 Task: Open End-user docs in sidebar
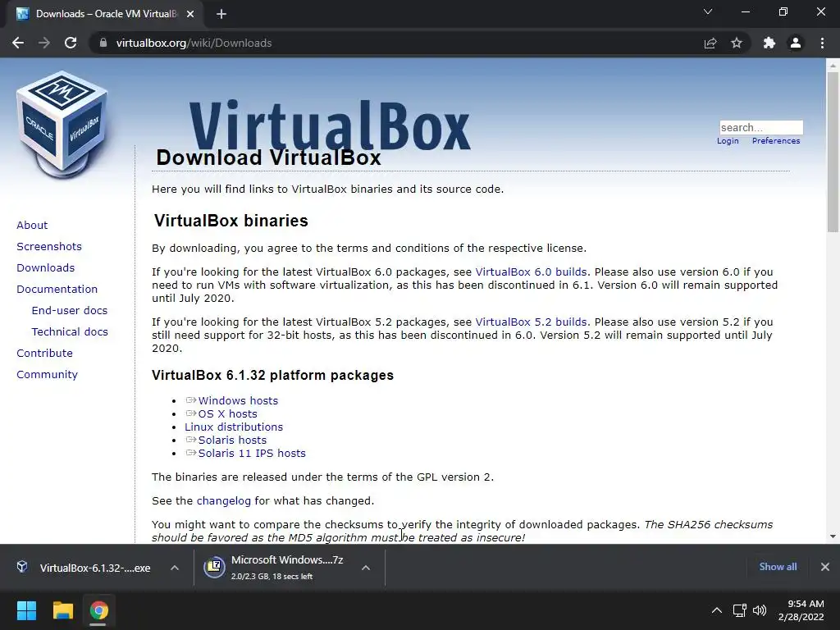point(70,311)
